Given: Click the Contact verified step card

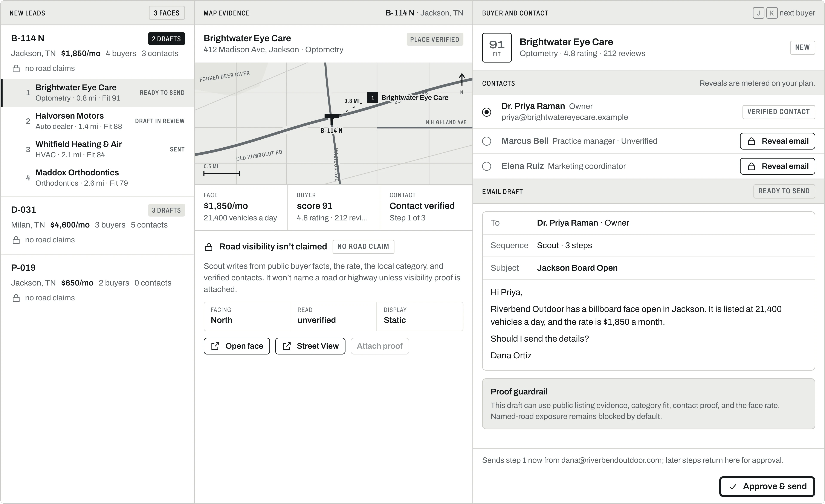Looking at the screenshot, I should (x=426, y=208).
